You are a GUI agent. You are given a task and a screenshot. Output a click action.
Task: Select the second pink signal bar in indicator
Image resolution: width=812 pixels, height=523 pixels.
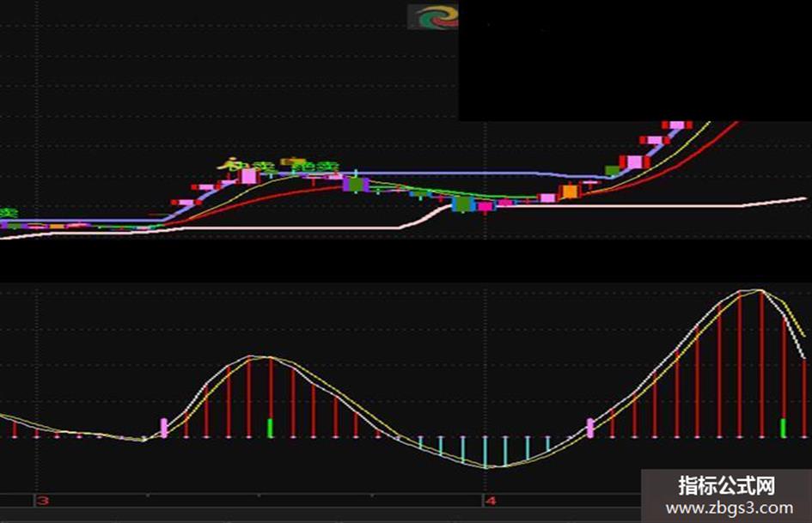tap(590, 429)
